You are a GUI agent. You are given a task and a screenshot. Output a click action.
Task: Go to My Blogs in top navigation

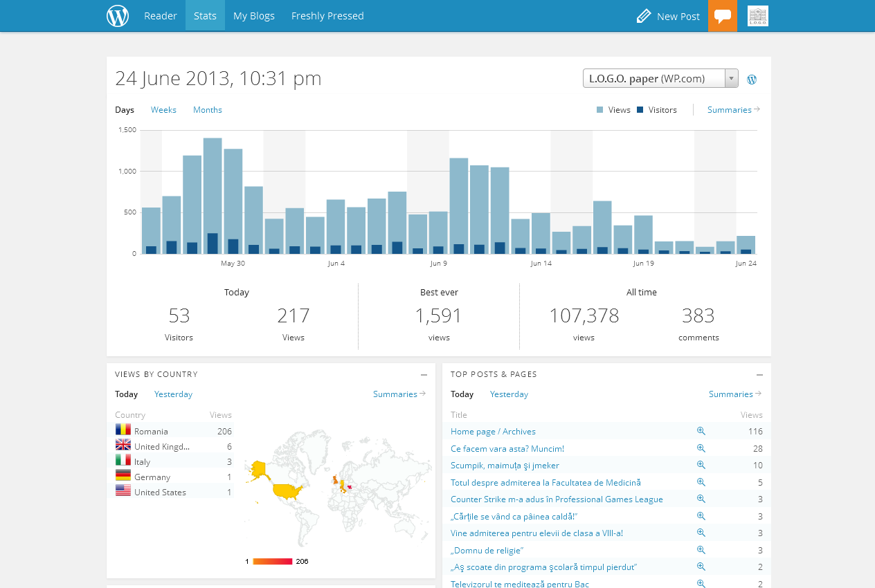pos(254,16)
